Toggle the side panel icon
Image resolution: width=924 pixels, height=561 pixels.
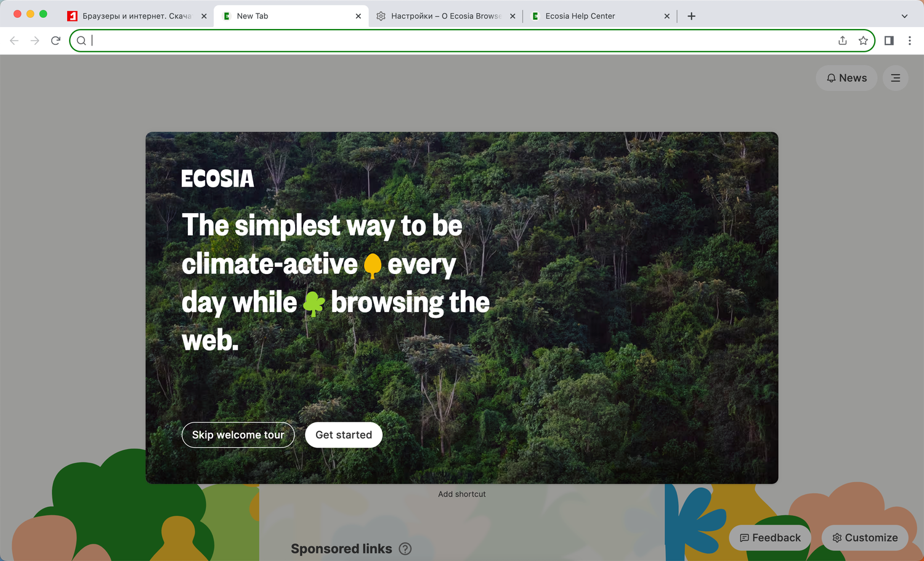[x=889, y=41]
